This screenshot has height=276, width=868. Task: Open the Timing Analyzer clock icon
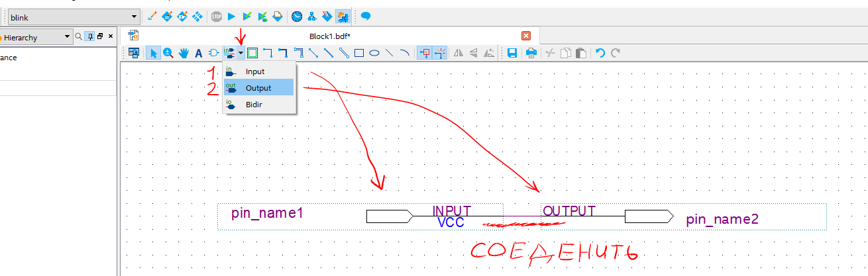(x=297, y=17)
